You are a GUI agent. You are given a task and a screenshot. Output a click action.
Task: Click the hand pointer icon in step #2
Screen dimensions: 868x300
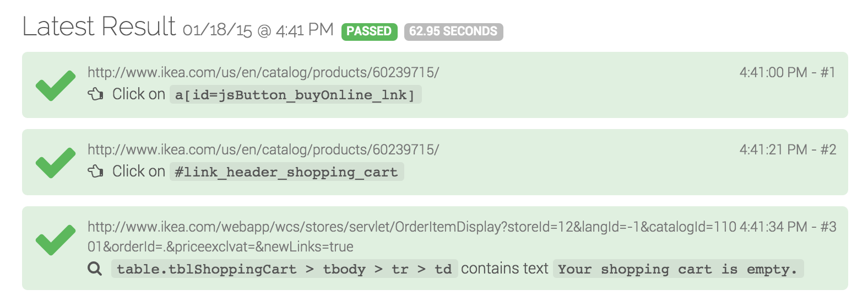pyautogui.click(x=95, y=172)
